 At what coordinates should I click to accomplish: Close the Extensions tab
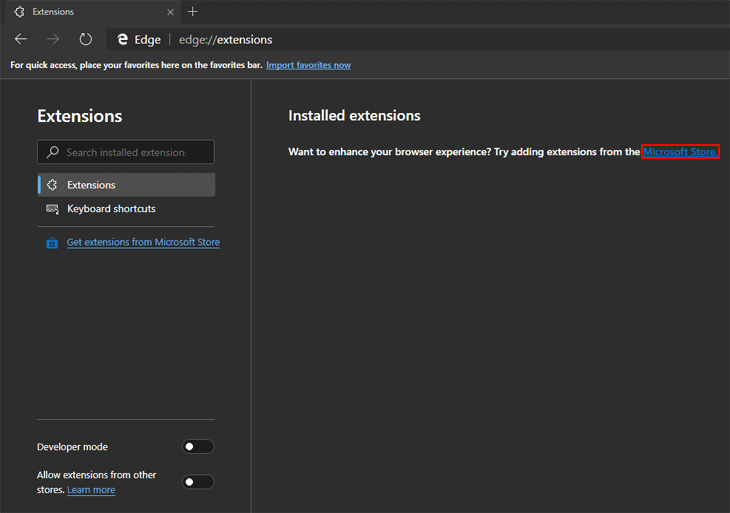(170, 12)
